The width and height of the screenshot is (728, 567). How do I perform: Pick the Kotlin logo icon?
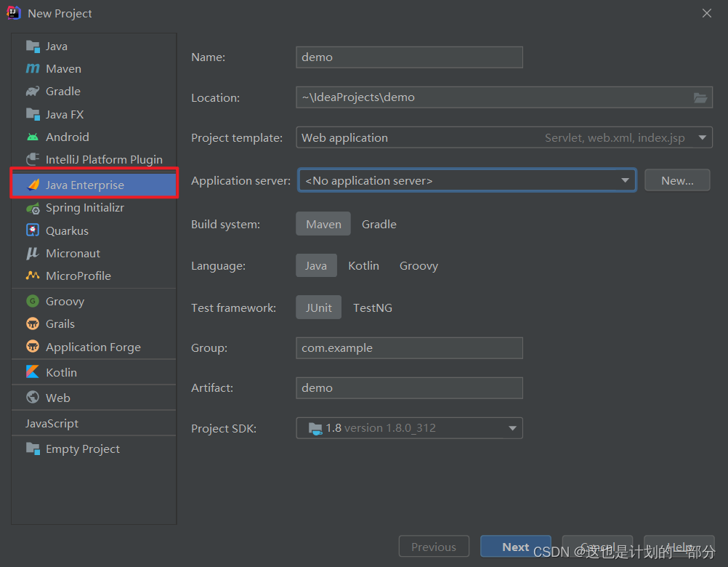(33, 372)
